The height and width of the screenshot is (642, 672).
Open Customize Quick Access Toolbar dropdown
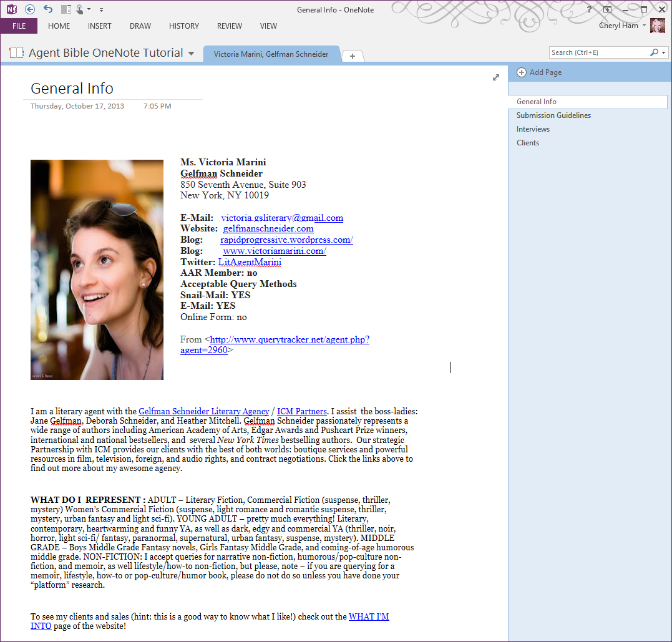101,9
